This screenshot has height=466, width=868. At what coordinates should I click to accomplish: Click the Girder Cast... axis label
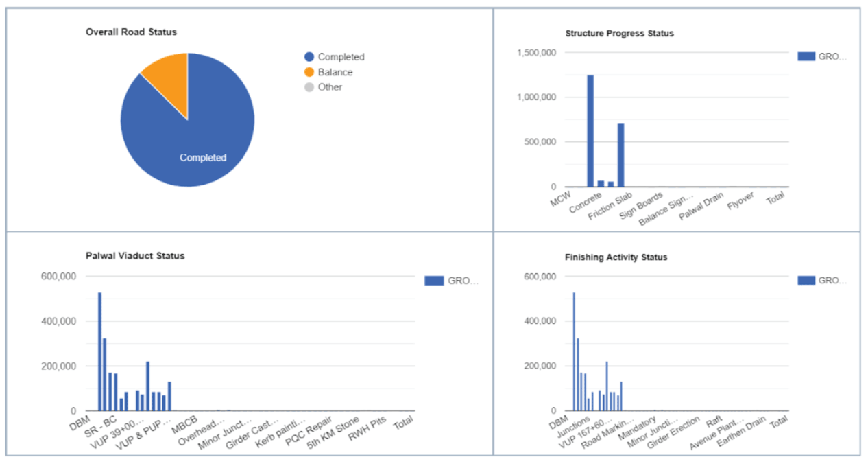click(x=254, y=432)
